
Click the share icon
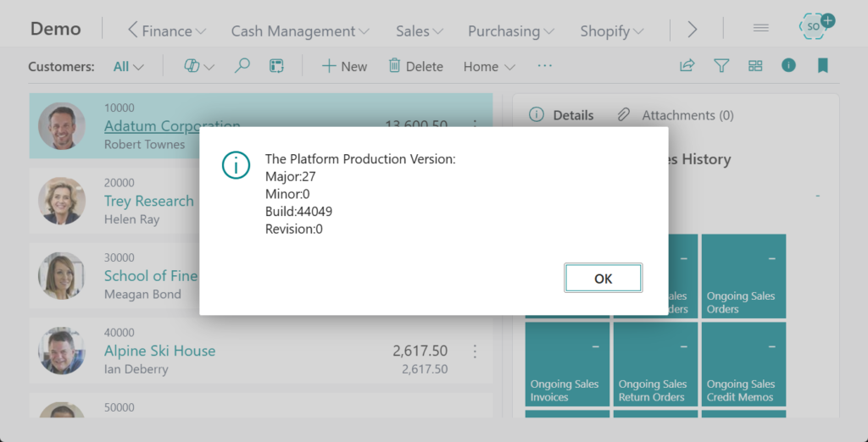687,66
